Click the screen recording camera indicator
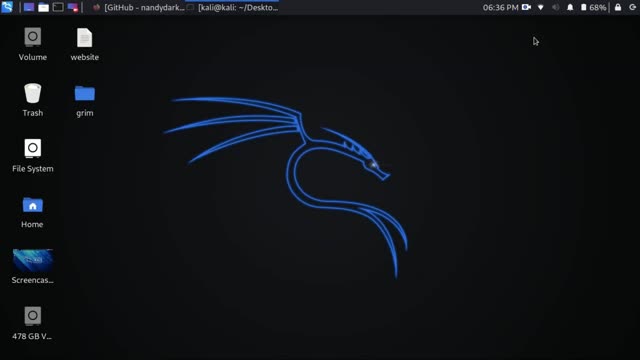 pos(527,7)
